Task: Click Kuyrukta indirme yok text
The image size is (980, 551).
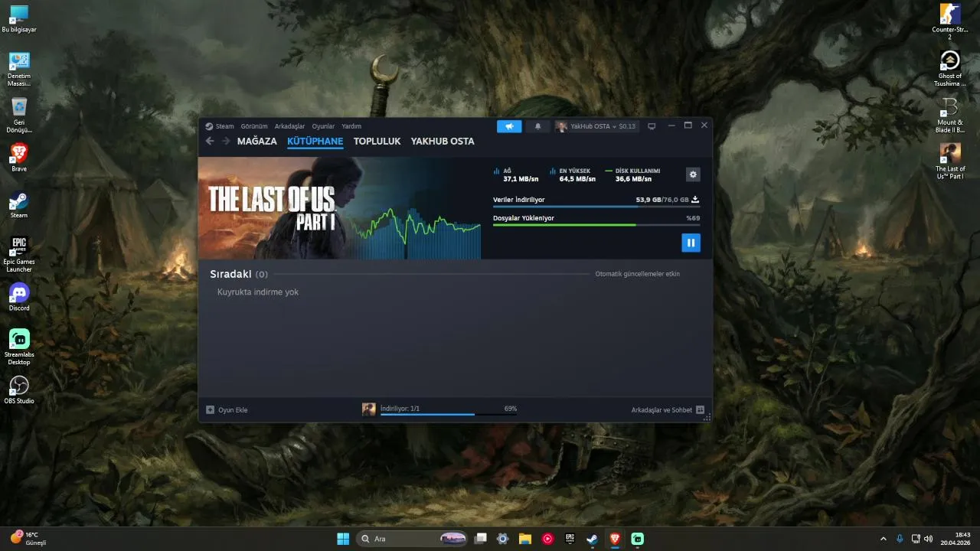Action: coord(258,292)
